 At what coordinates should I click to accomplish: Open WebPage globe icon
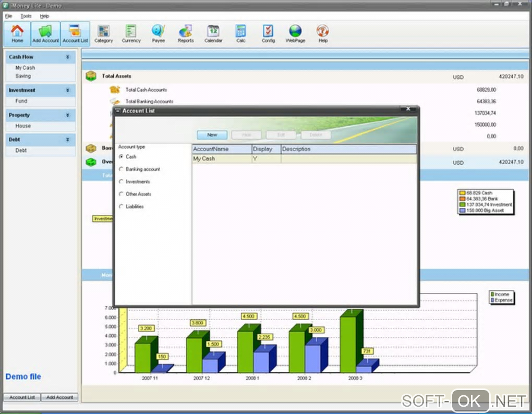coord(295,33)
